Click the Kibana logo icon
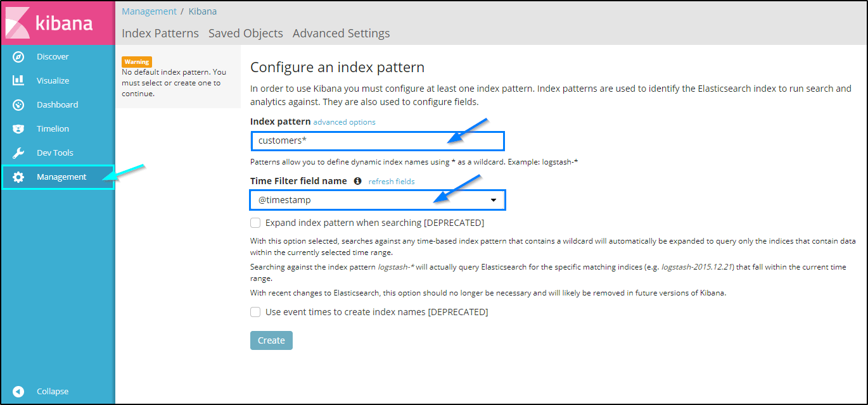 18,23
